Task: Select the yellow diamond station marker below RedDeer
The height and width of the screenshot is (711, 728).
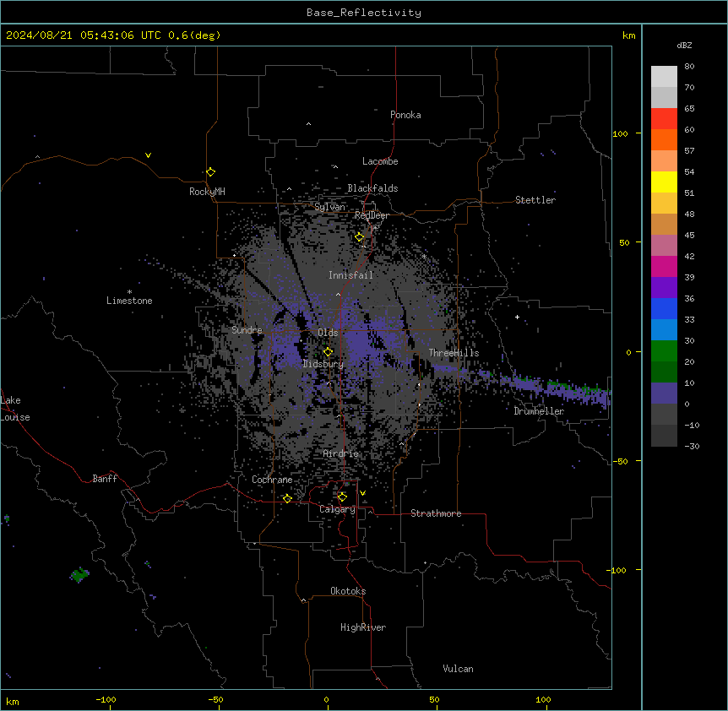Action: pyautogui.click(x=360, y=237)
